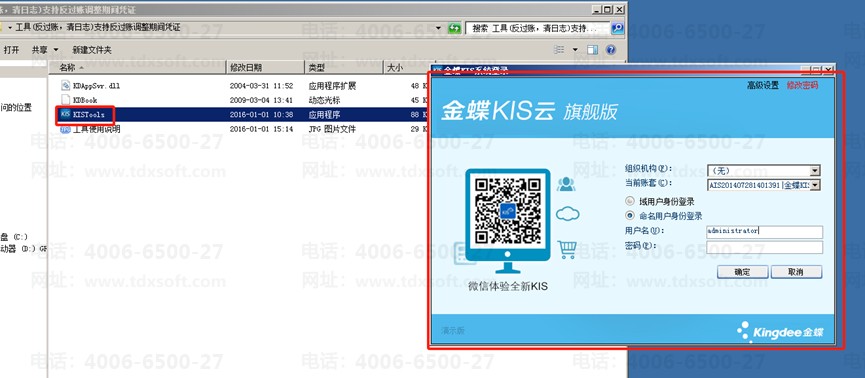
Task: Select the KISTools application file icon
Action: (x=66, y=114)
